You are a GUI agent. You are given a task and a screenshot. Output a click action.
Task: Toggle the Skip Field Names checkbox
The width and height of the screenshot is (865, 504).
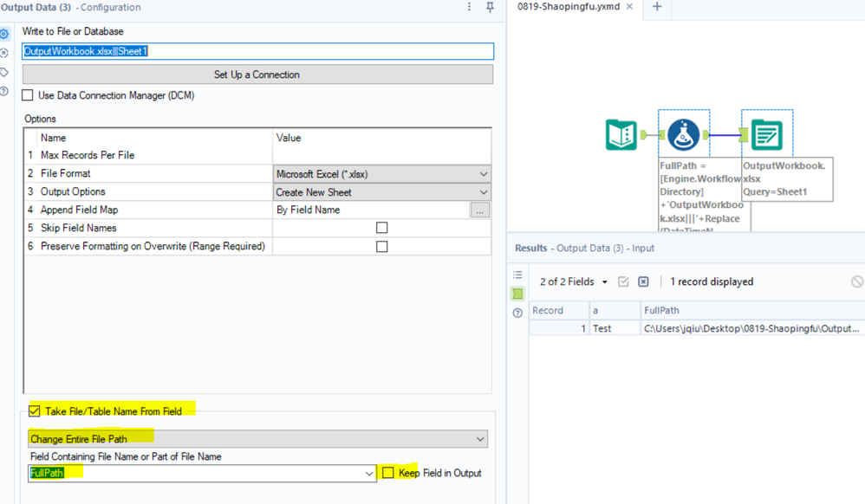point(381,228)
